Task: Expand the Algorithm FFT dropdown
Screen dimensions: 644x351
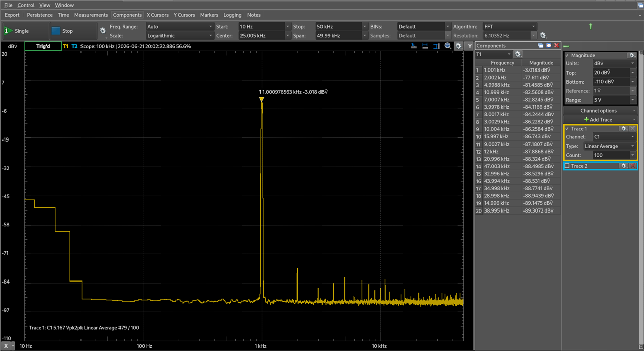Action: tap(510, 26)
